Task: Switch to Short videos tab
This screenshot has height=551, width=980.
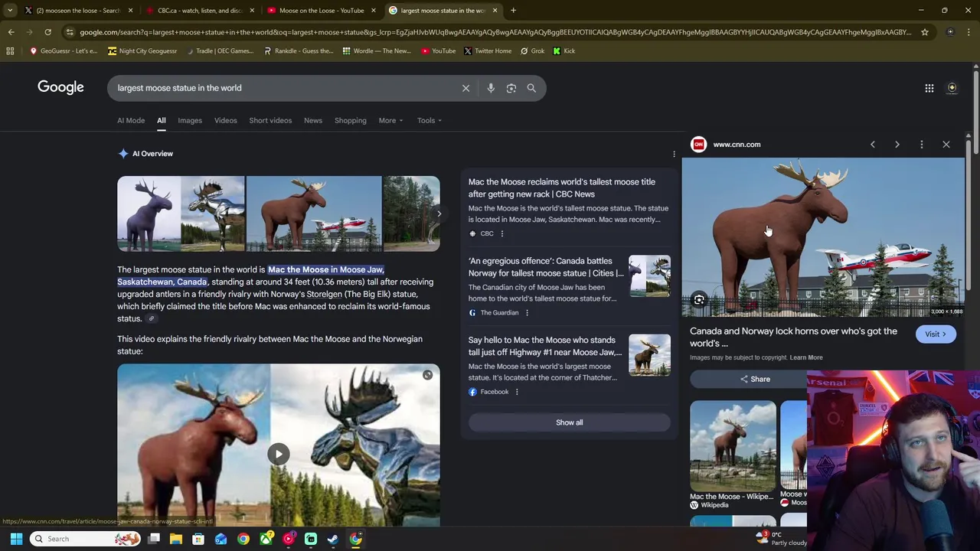Action: pyautogui.click(x=270, y=120)
